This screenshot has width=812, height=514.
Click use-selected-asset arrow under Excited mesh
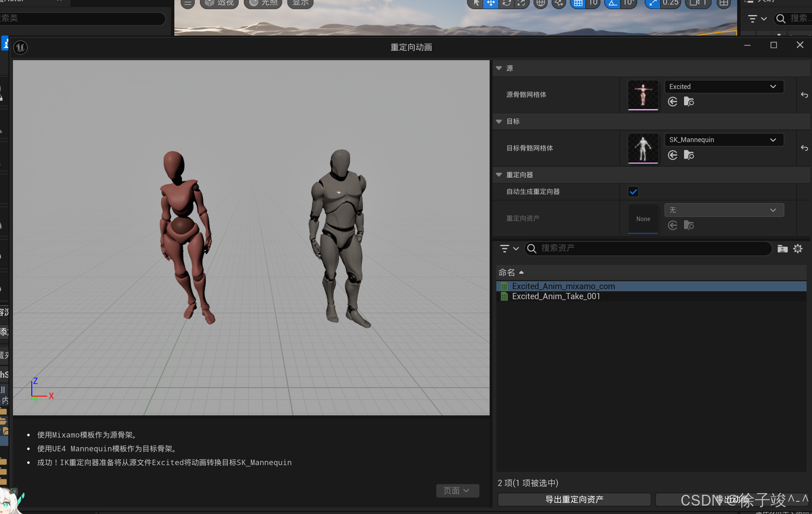672,102
